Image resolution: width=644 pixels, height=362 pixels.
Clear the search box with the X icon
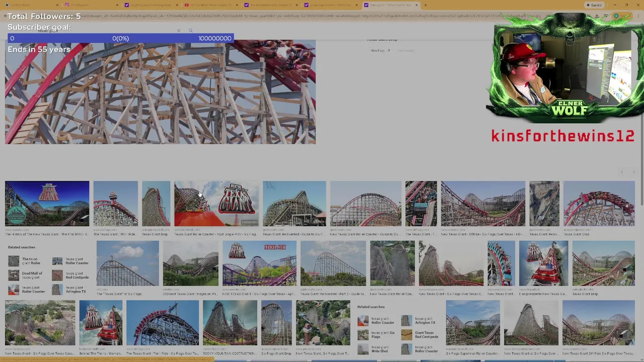pyautogui.click(x=178, y=31)
